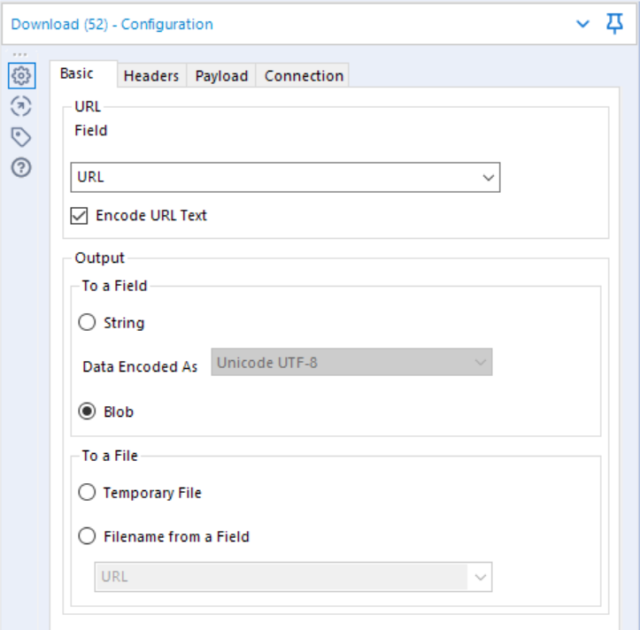Switch to the Headers tab

[x=151, y=76]
